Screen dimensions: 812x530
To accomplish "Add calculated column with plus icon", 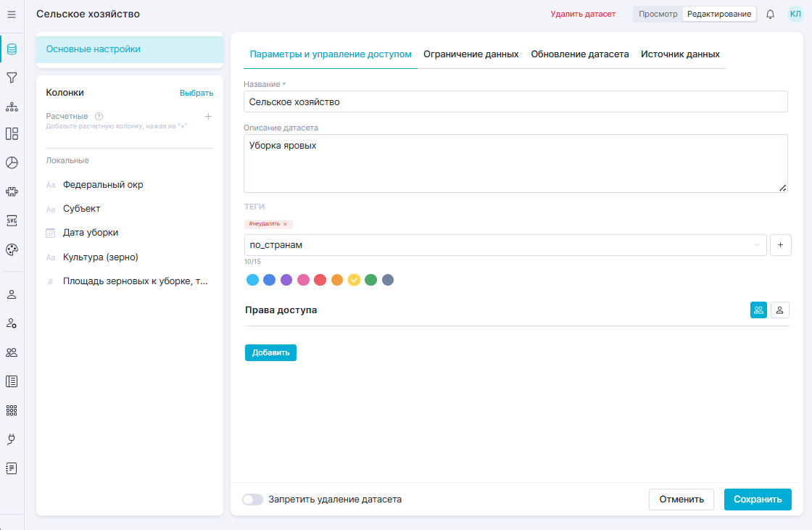I will [x=208, y=116].
